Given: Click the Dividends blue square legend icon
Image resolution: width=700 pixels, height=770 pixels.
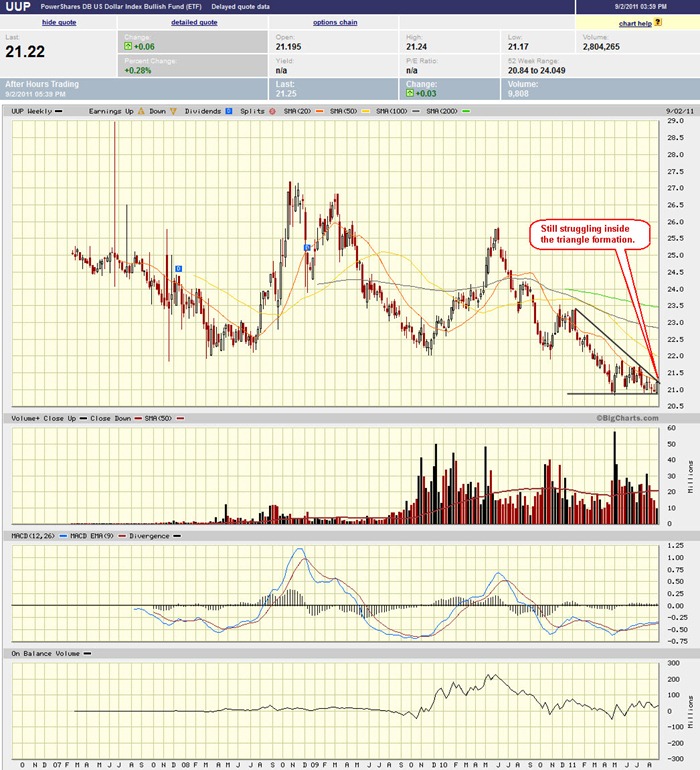Looking at the screenshot, I should tap(229, 111).
